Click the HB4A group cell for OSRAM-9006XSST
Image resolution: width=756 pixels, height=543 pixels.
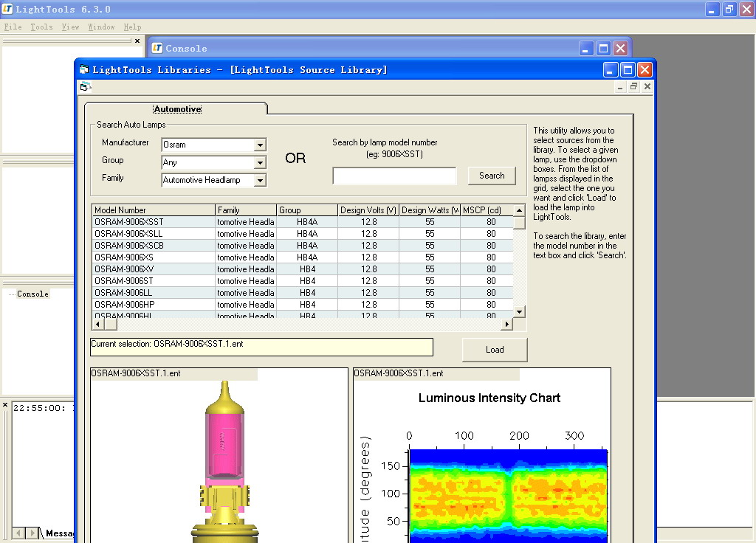(x=307, y=222)
